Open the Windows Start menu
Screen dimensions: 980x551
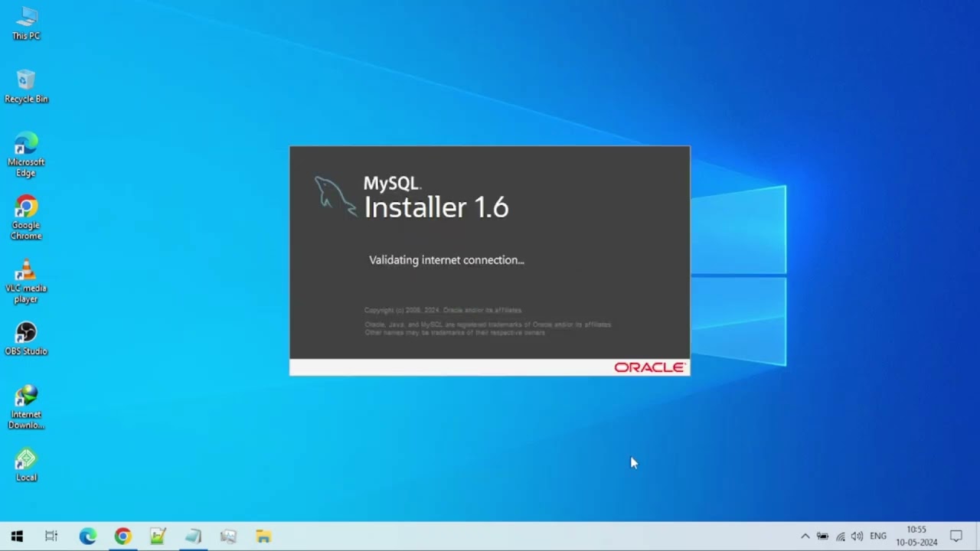click(17, 536)
